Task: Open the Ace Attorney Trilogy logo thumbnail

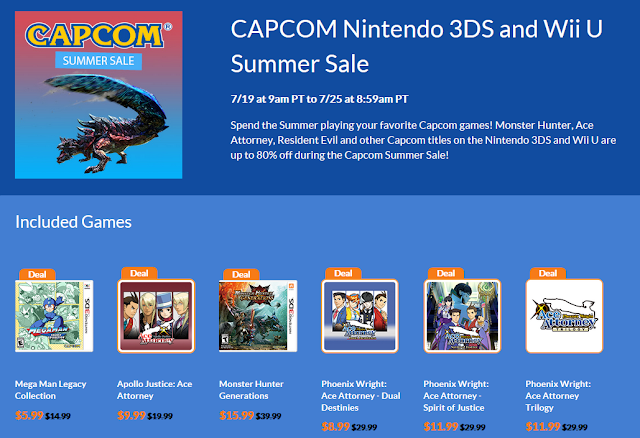Action: (x=564, y=316)
